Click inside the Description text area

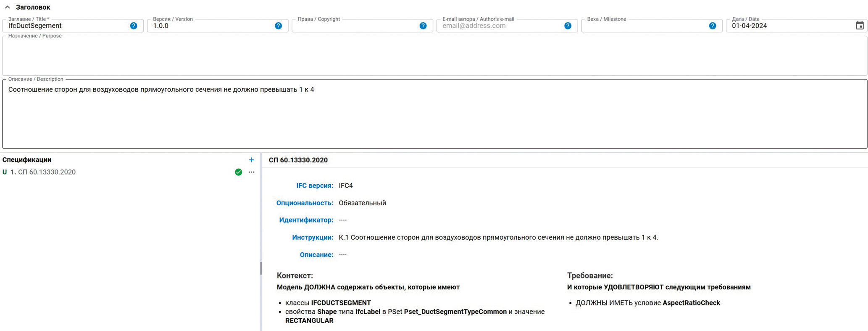434,118
